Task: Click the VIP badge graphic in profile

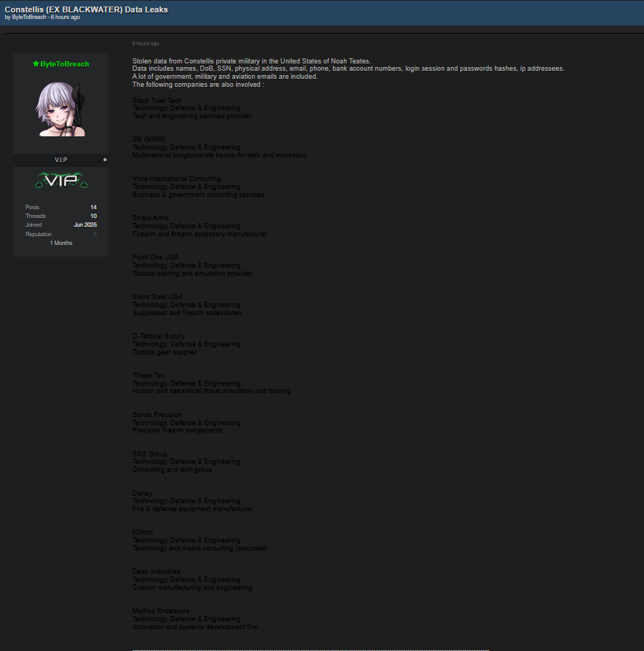Action: pyautogui.click(x=61, y=180)
